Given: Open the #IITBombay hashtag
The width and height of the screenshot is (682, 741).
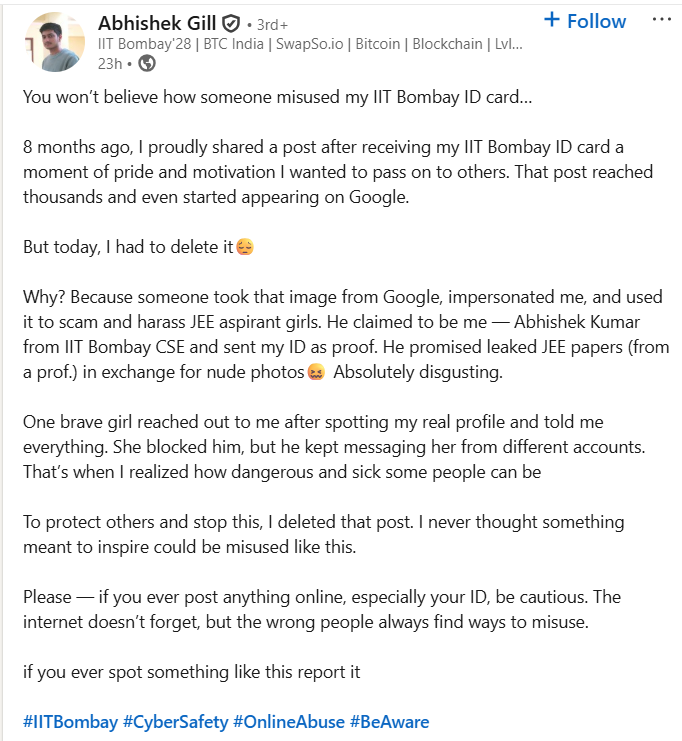Looking at the screenshot, I should [69, 721].
